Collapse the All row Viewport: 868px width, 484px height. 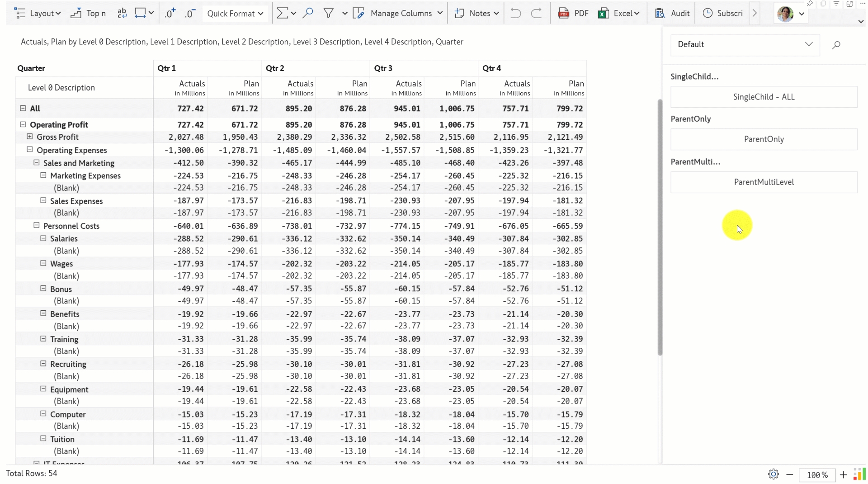tap(23, 109)
